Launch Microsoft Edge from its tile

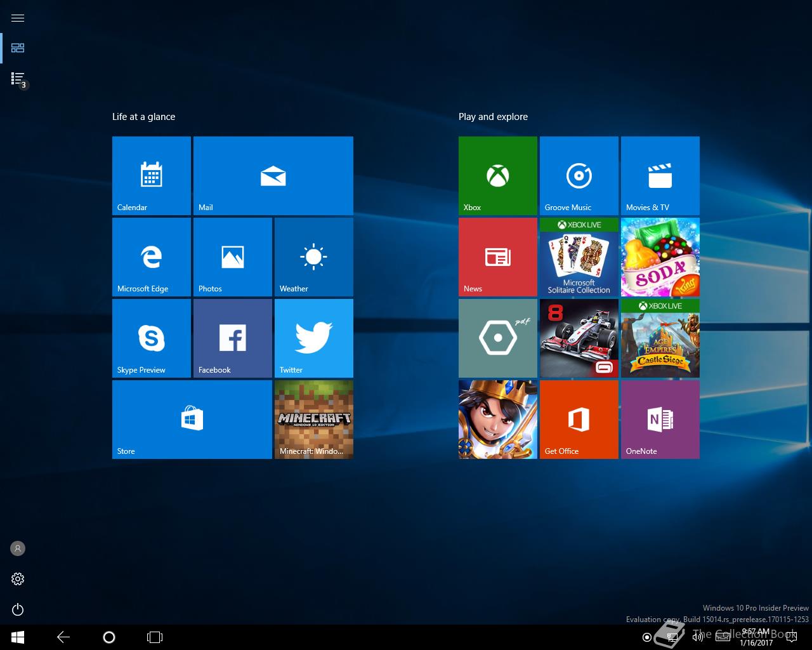[151, 256]
